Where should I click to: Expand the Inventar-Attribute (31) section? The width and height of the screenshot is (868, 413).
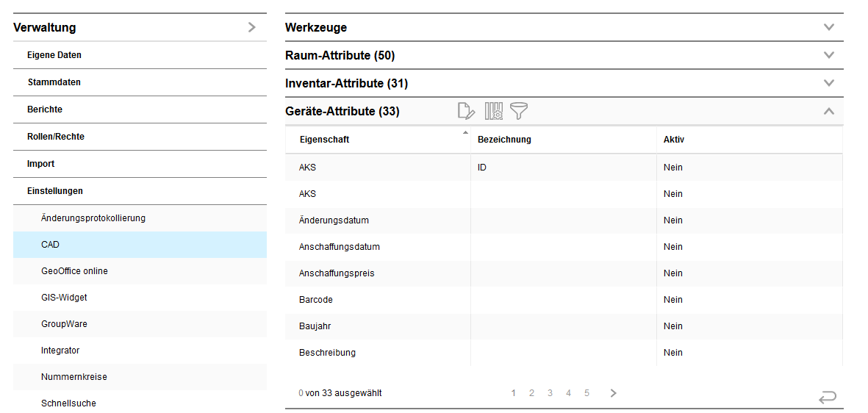click(x=829, y=83)
